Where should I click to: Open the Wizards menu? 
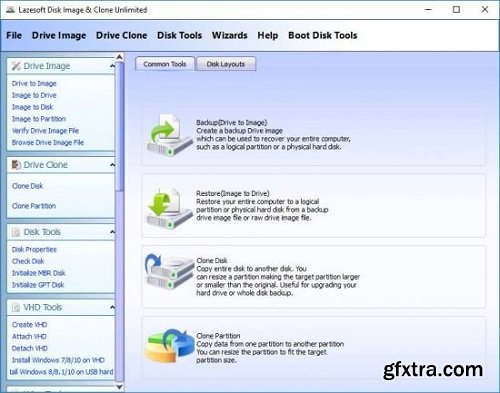pyautogui.click(x=230, y=35)
